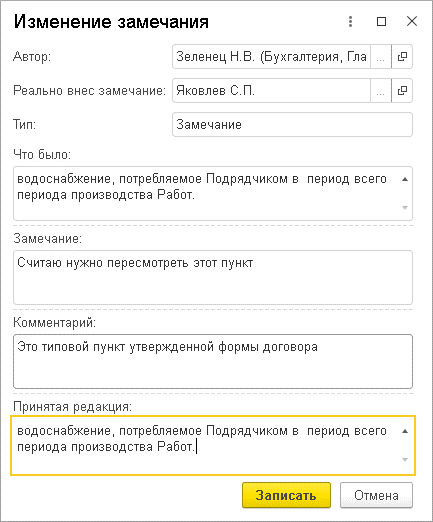Open the three-dot more actions menu
433x522 pixels.
(350, 22)
